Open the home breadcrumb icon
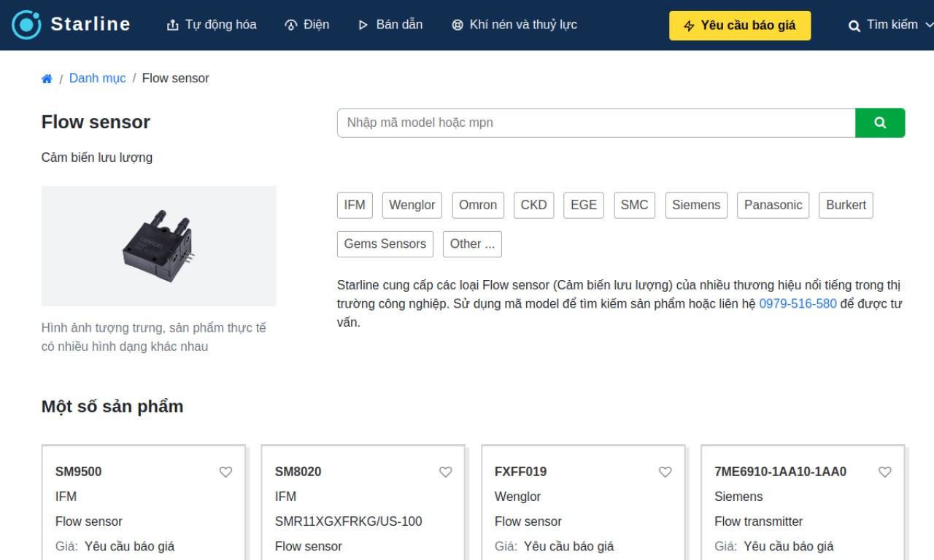This screenshot has width=934, height=560. point(47,79)
